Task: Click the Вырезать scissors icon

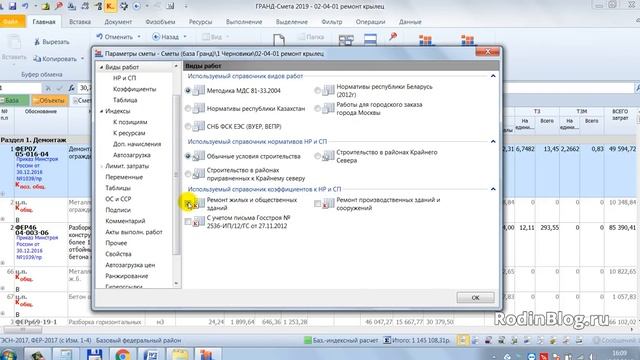Action: [x=37, y=42]
